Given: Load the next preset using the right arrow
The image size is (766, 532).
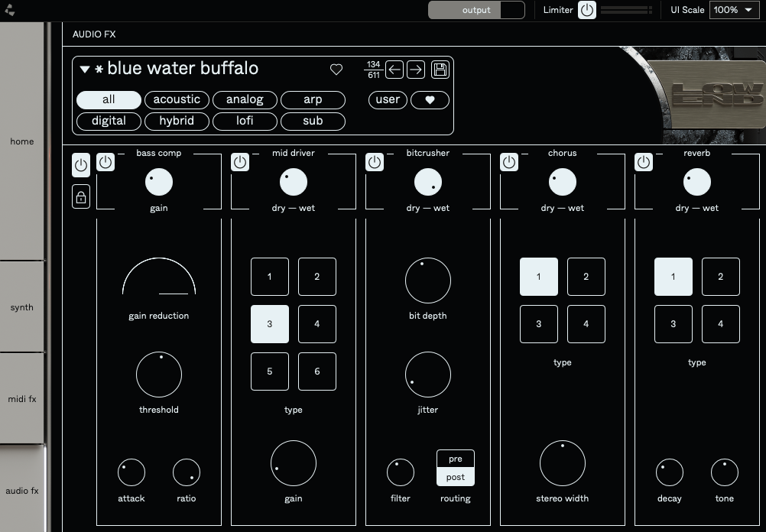Looking at the screenshot, I should click(415, 69).
